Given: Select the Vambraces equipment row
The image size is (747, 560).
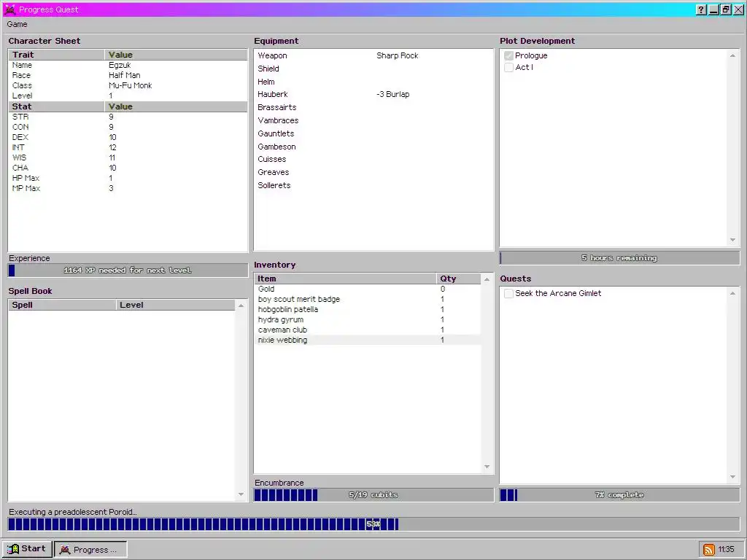Looking at the screenshot, I should click(374, 120).
